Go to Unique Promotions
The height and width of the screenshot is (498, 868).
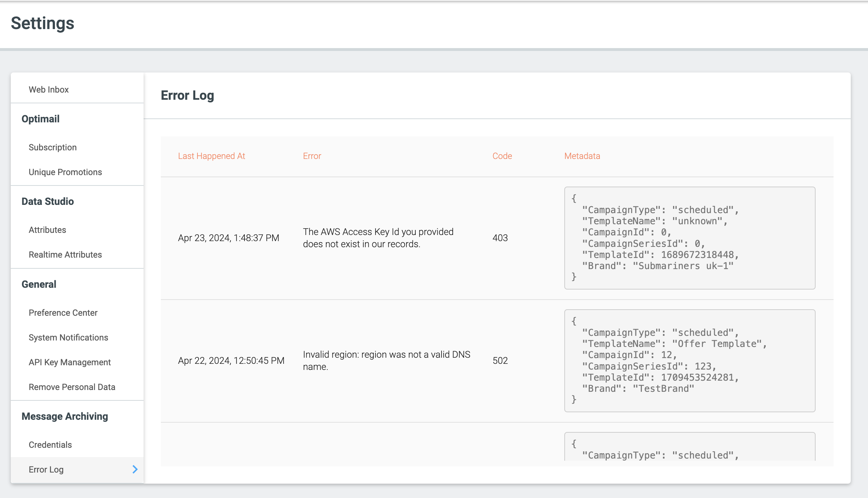point(65,172)
